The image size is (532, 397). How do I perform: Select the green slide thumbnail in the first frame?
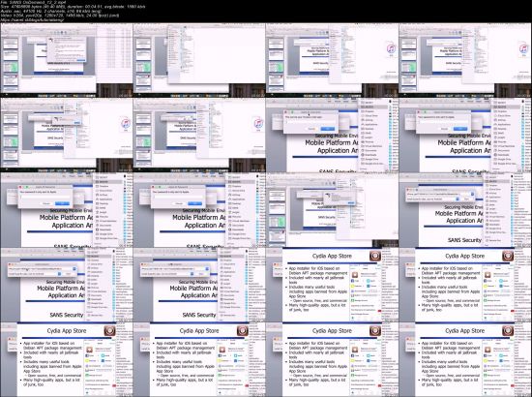click(x=11, y=67)
